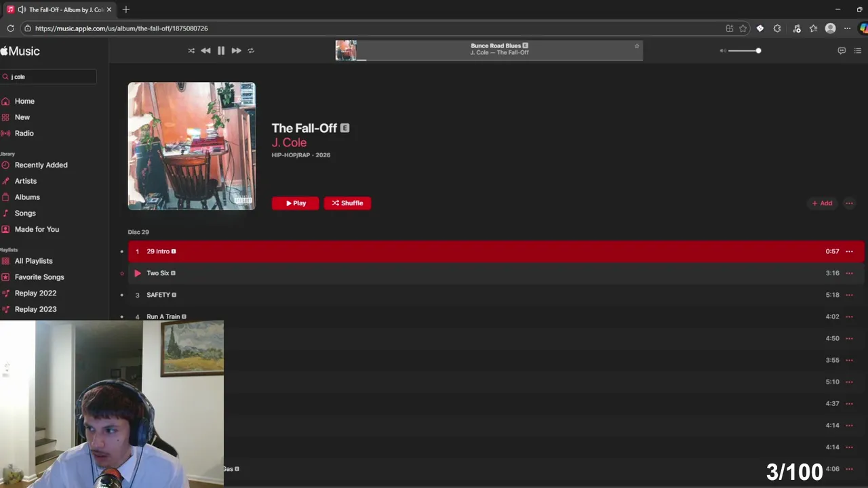This screenshot has width=868, height=488.
Task: Click the search magnifier icon
Action: (x=5, y=77)
